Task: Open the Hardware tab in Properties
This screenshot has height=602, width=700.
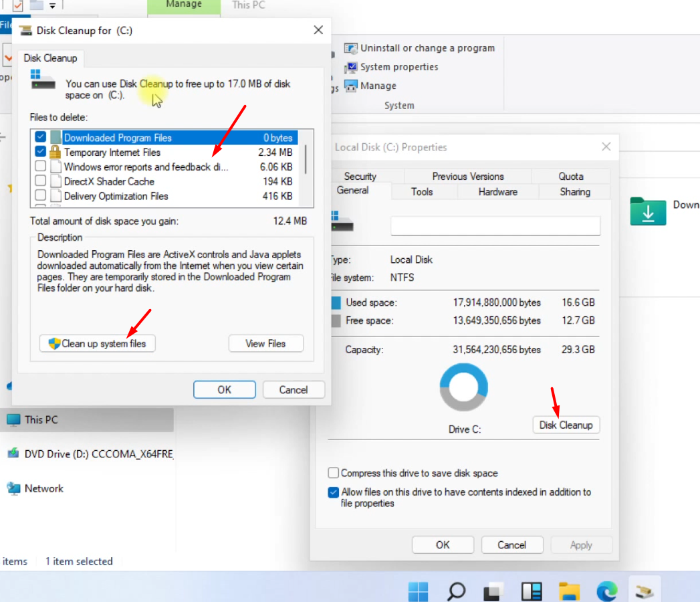Action: pos(498,191)
